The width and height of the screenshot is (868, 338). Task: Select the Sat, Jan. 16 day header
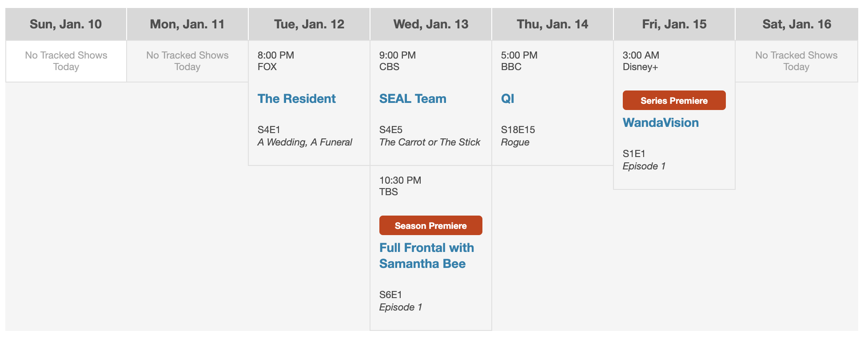[796, 24]
